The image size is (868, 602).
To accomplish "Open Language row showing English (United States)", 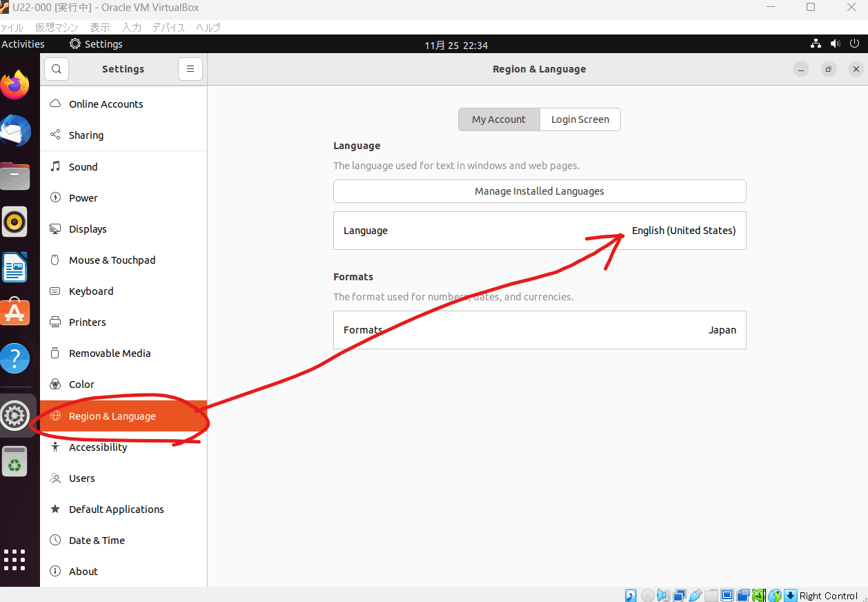I will [x=540, y=231].
